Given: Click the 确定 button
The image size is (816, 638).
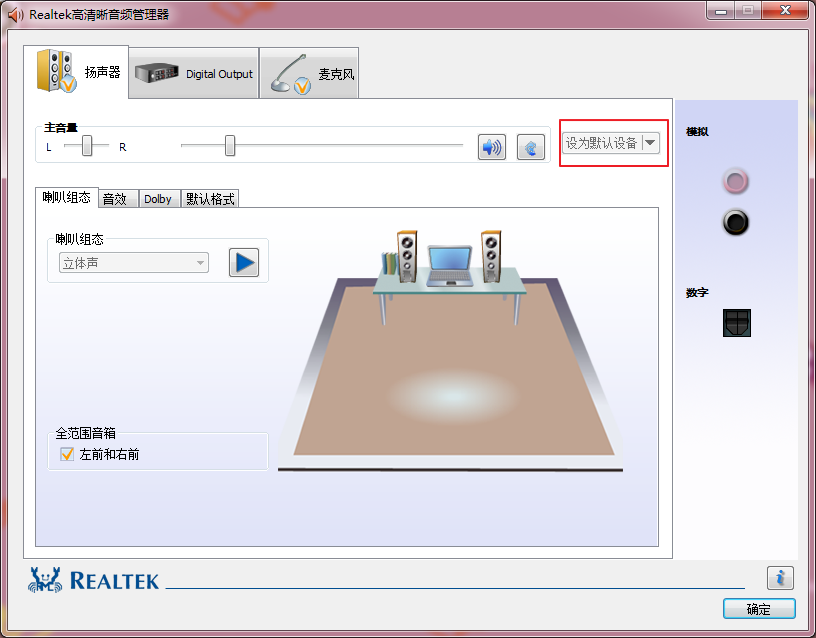Looking at the screenshot, I should pos(759,609).
